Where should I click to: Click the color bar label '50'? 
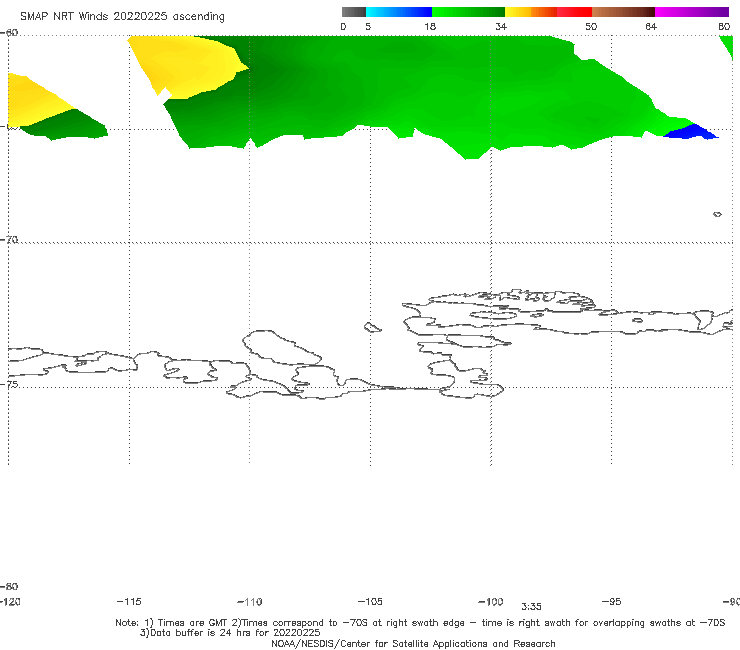[x=591, y=26]
